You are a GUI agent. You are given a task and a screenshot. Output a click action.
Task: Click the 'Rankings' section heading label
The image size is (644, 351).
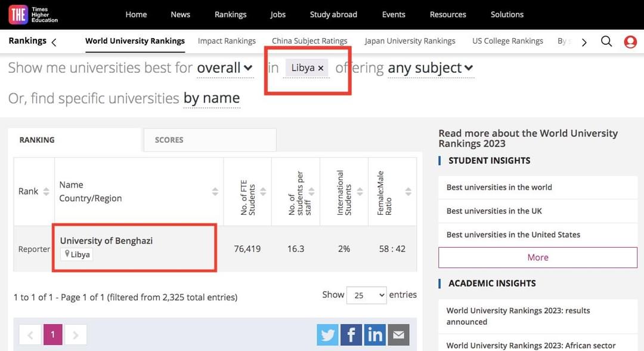tap(27, 41)
